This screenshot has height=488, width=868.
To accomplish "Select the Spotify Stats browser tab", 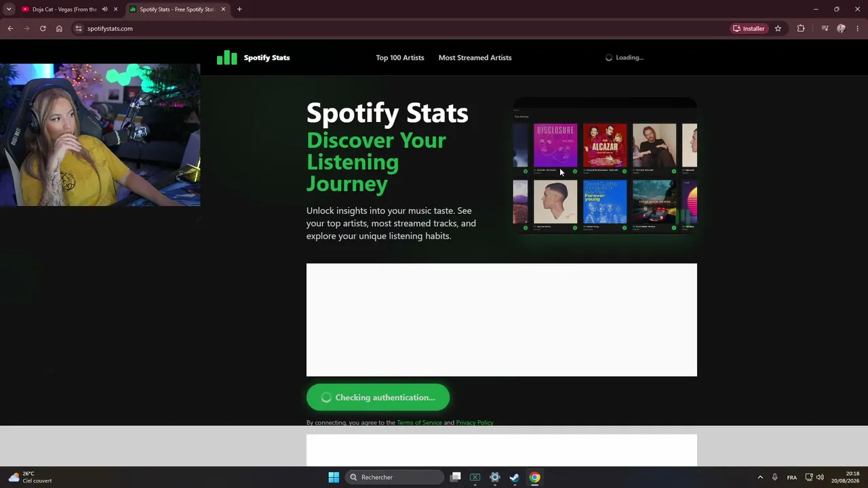I will pyautogui.click(x=178, y=9).
